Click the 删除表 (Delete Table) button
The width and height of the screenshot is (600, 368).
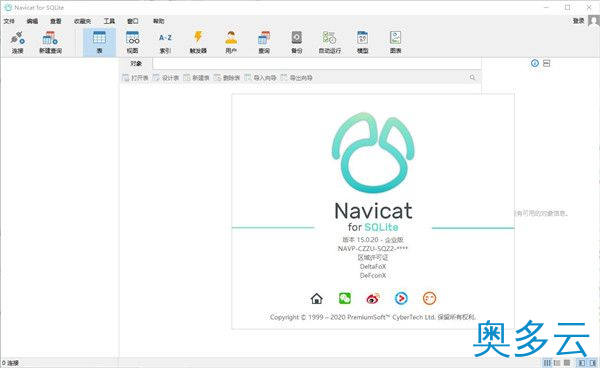coord(227,78)
